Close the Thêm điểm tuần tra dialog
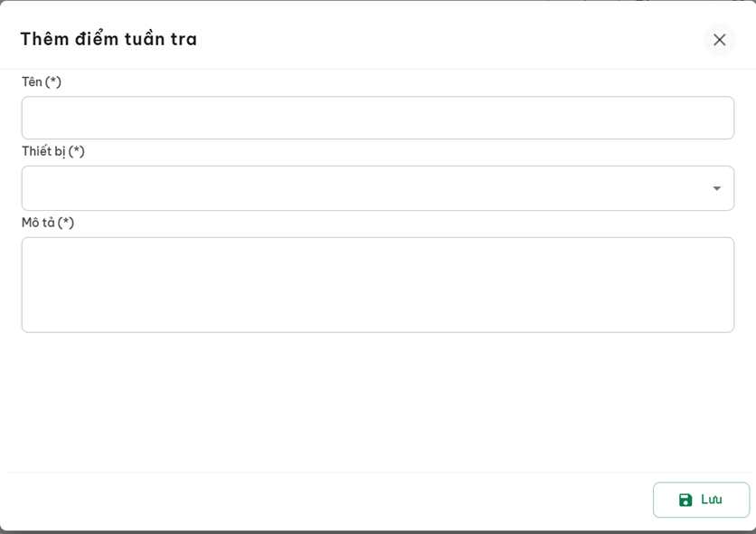The width and height of the screenshot is (756, 534). 719,40
